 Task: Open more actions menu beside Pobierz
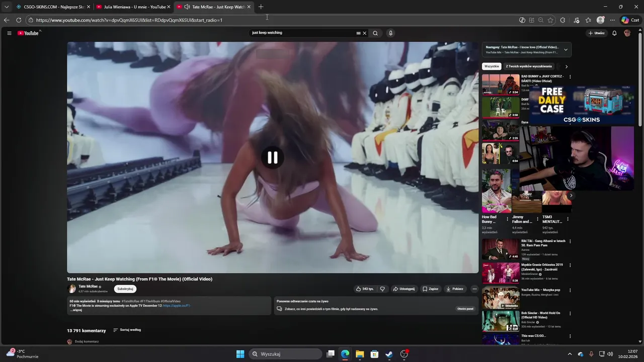[474, 289]
